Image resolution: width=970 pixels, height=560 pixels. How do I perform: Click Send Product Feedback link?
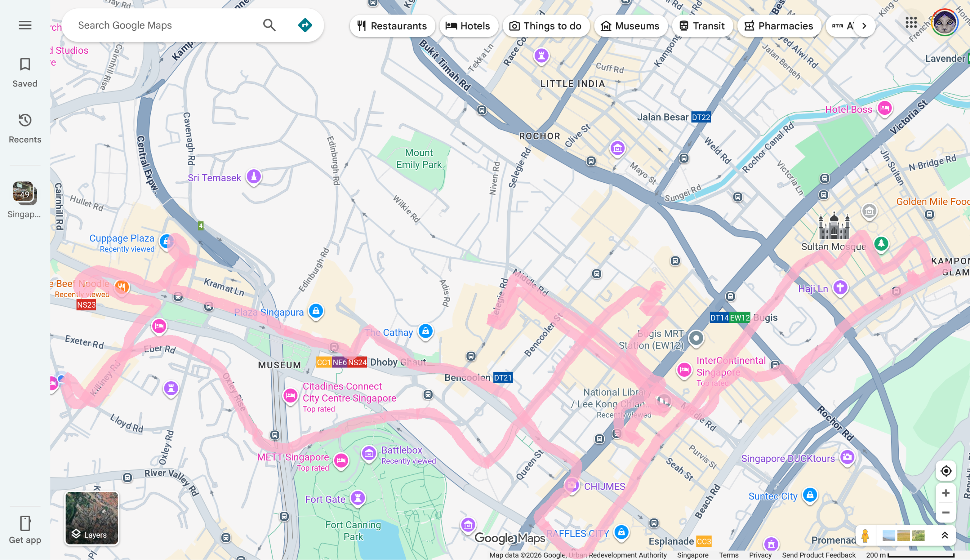pyautogui.click(x=818, y=555)
